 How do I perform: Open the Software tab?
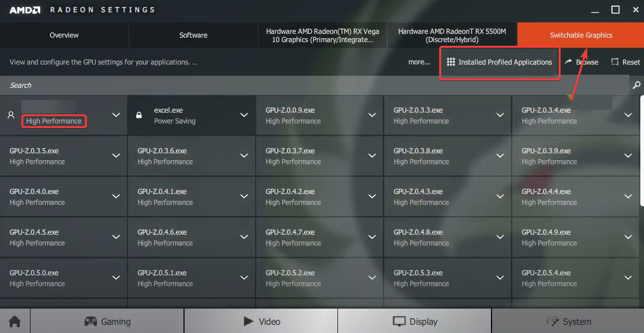click(x=193, y=35)
